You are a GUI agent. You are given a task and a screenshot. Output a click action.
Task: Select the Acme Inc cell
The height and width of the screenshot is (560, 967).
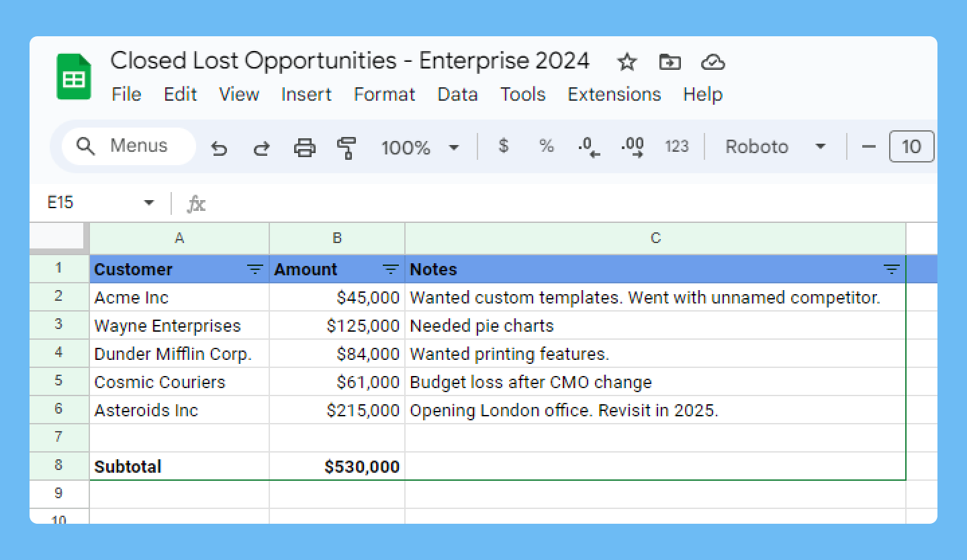coord(179,297)
